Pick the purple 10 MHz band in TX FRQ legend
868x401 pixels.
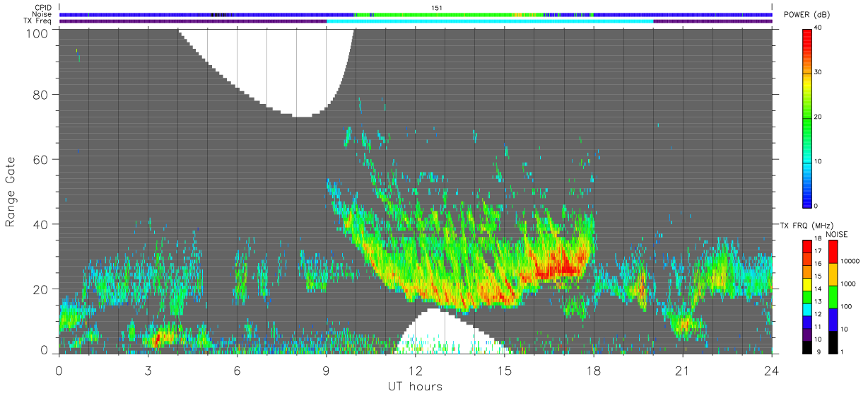click(807, 335)
